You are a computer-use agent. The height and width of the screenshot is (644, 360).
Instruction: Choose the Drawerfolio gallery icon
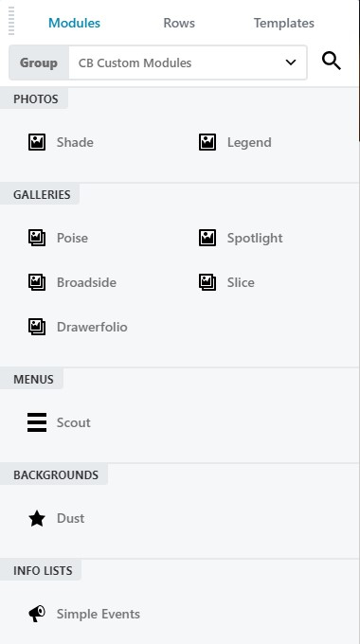37,327
